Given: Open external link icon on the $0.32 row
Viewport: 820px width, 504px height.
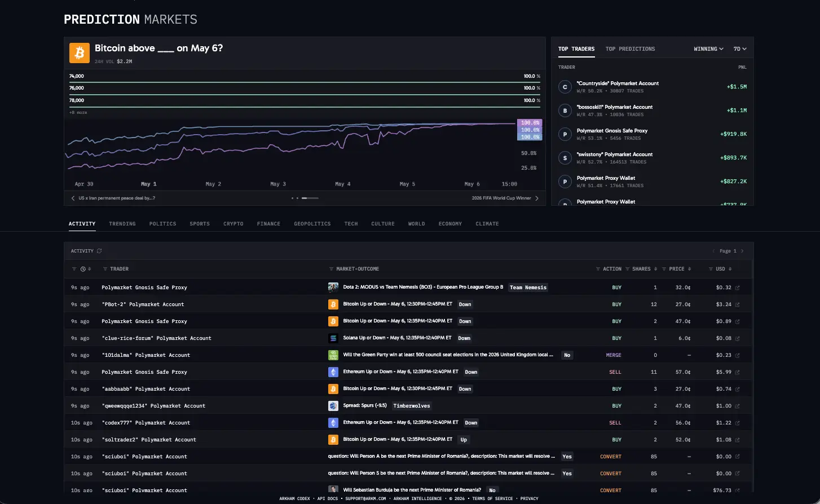Looking at the screenshot, I should click(x=738, y=288).
